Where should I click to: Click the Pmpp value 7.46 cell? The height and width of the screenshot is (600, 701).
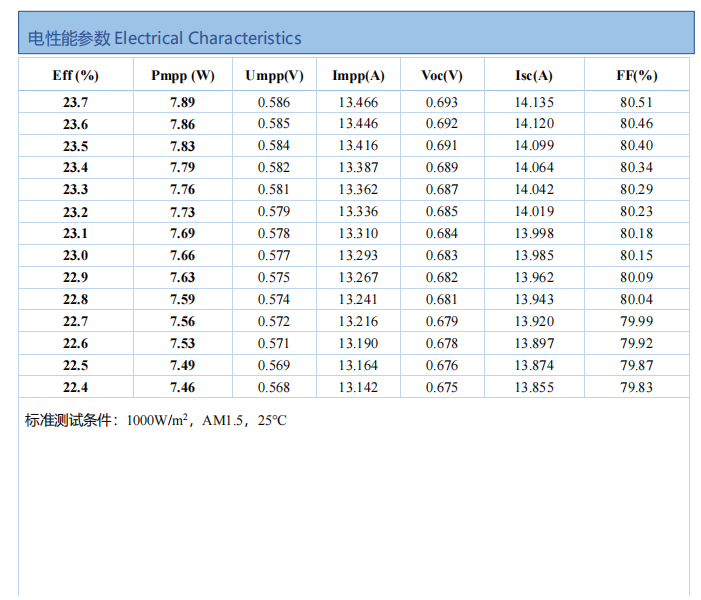click(182, 387)
